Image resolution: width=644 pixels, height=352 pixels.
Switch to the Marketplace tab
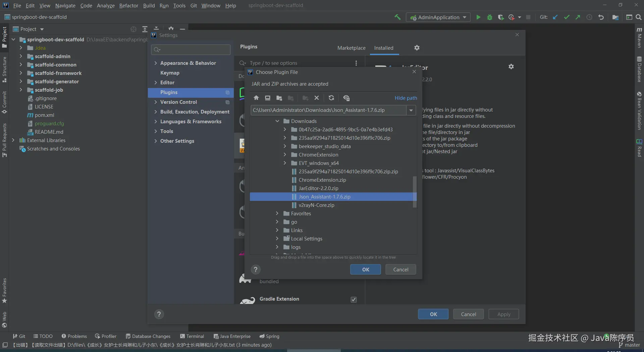(351, 48)
